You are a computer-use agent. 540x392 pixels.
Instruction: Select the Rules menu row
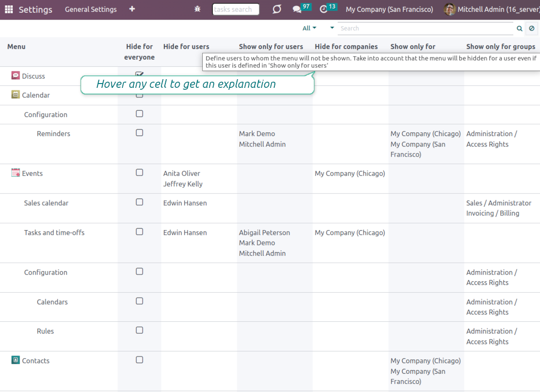[x=45, y=331]
